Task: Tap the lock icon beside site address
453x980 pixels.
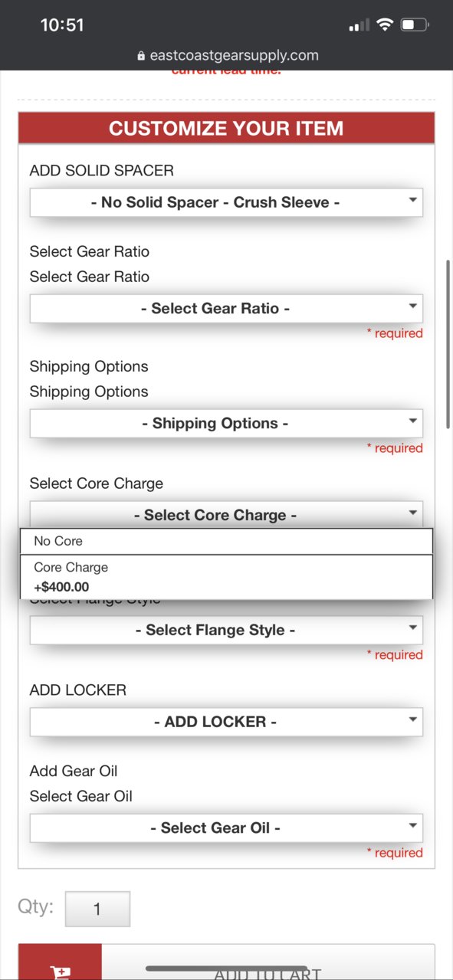Action: click(140, 56)
